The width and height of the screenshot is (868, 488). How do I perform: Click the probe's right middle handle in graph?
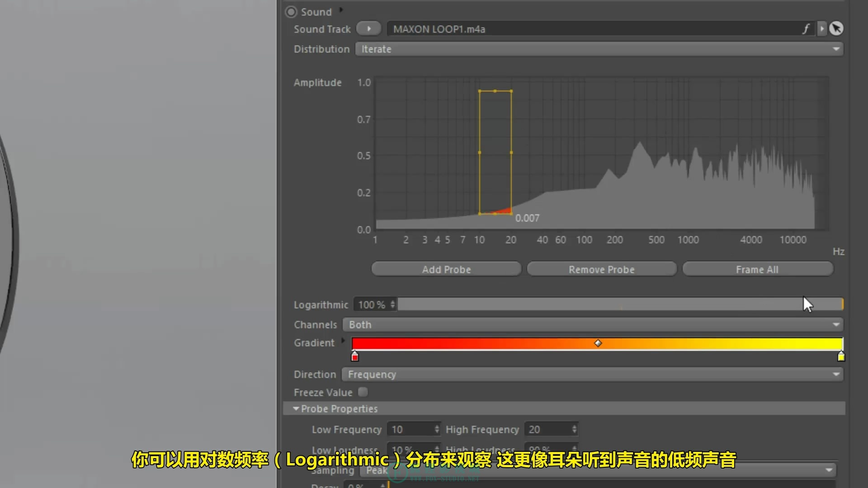pos(511,152)
